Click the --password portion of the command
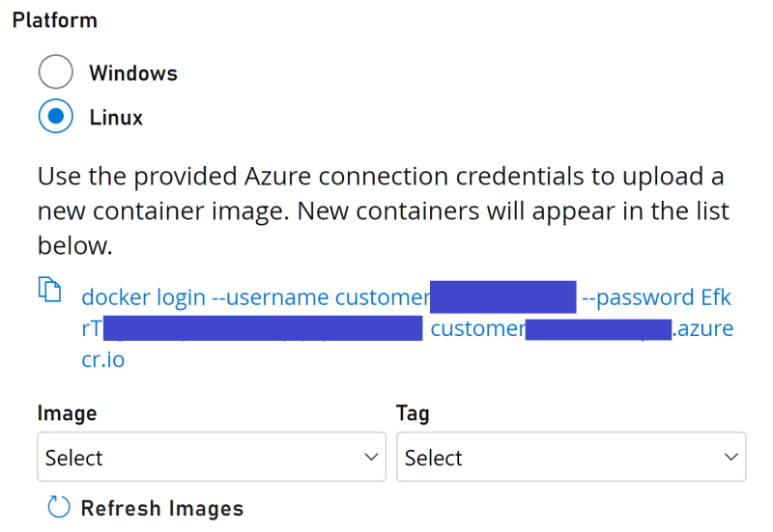Image resolution: width=773 pixels, height=532 pixels. [x=639, y=297]
